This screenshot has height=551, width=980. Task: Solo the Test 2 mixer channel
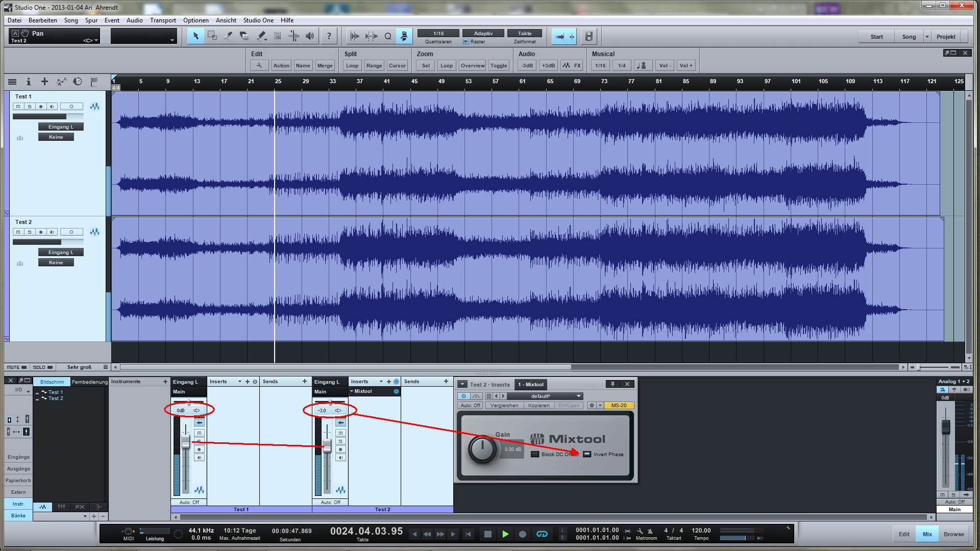340,441
